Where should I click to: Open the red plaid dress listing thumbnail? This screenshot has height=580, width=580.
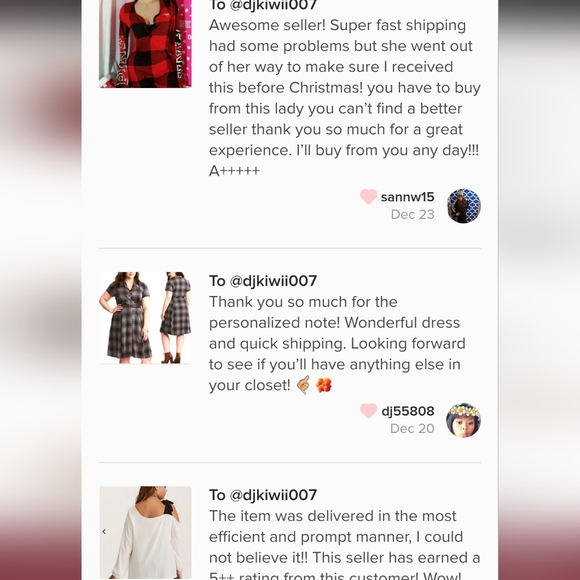145,44
